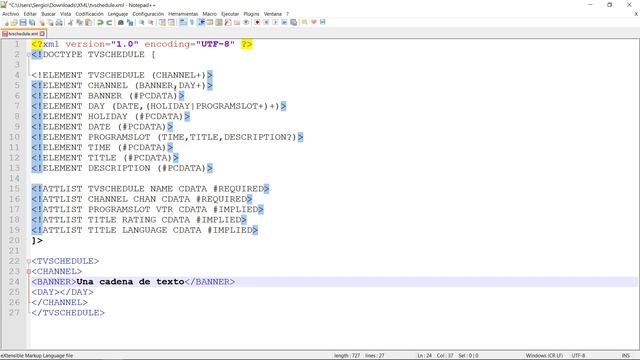Image resolution: width=640 pixels, height=360 pixels.
Task: Select the tvschedule.xml document tab
Action: 23,34
